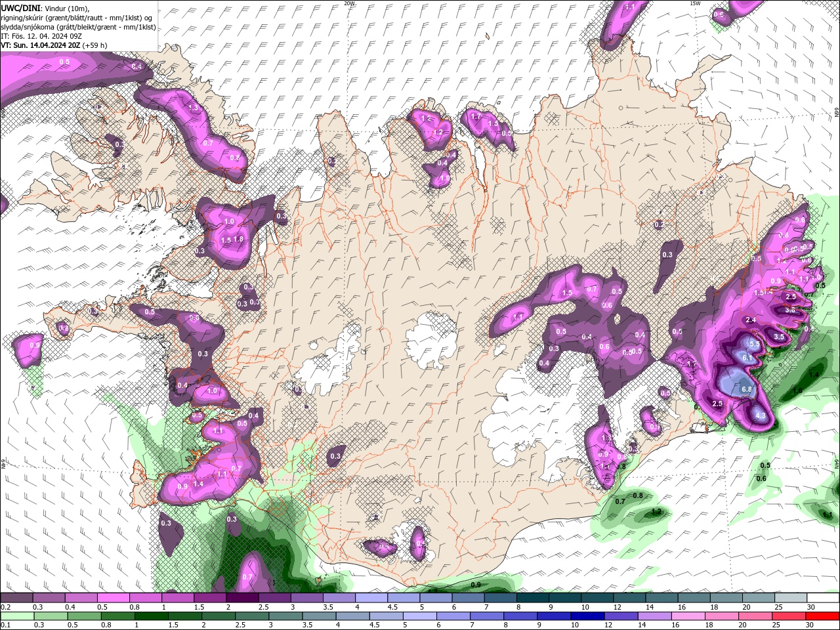Viewport: 840px width, 630px height.
Task: Pick the lower legend swatch between 10 and 12
Action: [587, 616]
